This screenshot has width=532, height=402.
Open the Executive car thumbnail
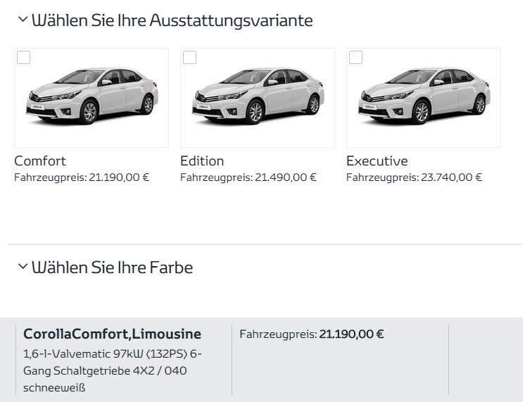tap(424, 97)
